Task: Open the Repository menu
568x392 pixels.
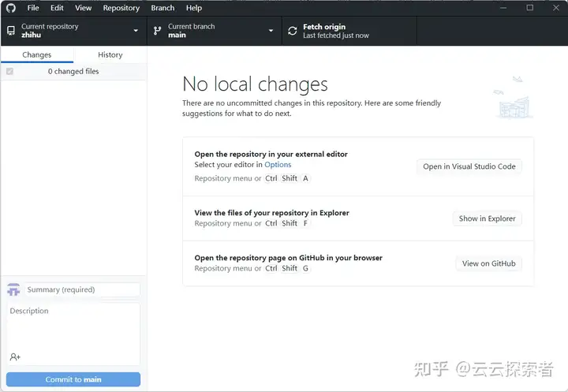Action: click(x=121, y=8)
